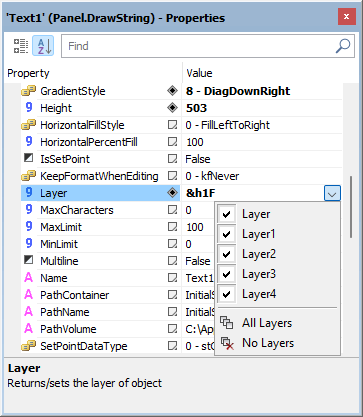363x417 pixels.
Task: Click HorizontalFillStyle default-state marker
Action: (172, 125)
